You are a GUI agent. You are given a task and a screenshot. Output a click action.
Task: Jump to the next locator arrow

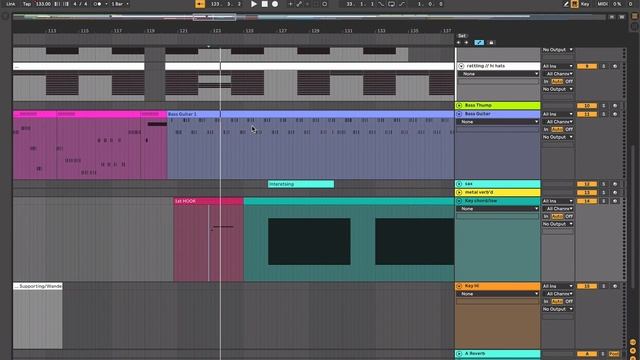466,42
